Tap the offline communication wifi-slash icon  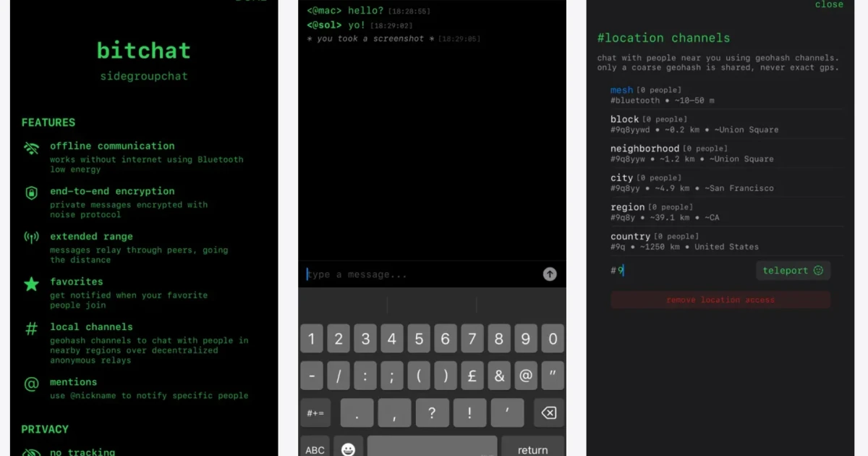[31, 149]
